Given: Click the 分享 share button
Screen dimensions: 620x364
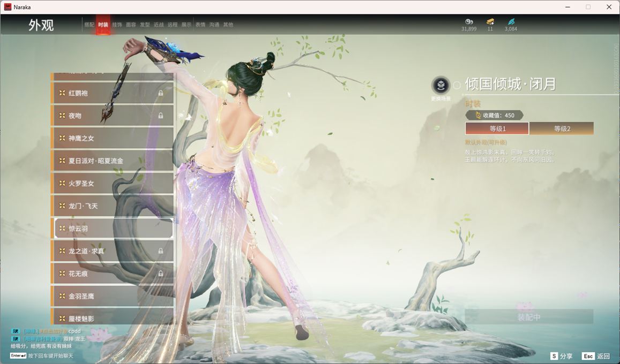Looking at the screenshot, I should pos(562,356).
